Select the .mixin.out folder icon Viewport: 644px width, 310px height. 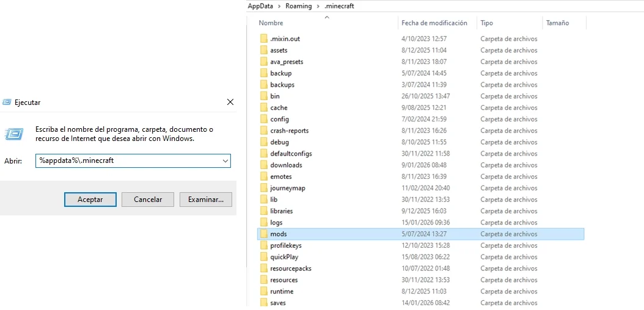(x=264, y=38)
